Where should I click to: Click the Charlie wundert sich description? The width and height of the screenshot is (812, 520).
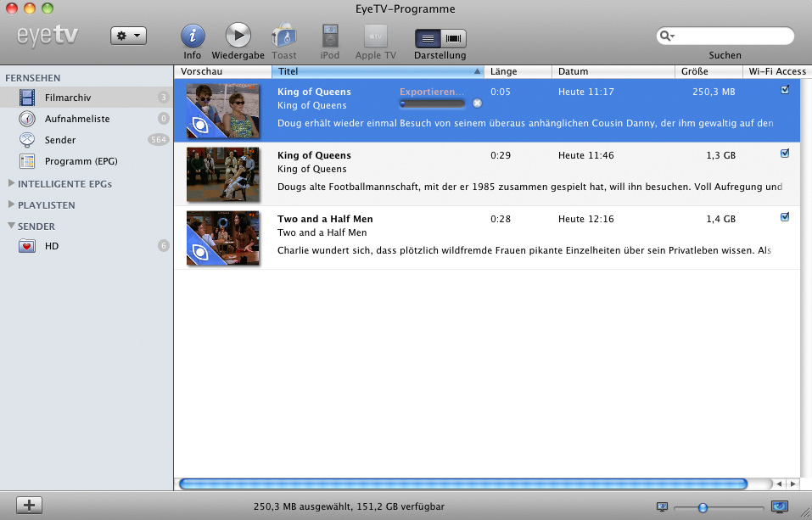[524, 250]
